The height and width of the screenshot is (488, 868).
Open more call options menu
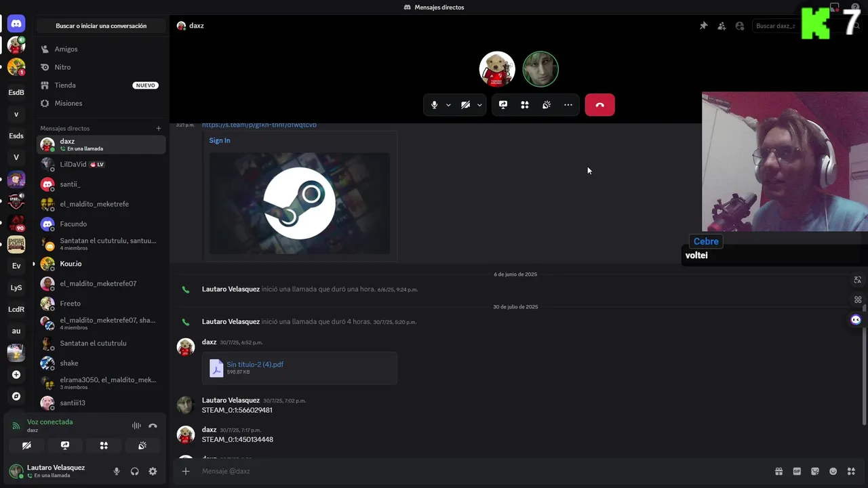(x=568, y=105)
